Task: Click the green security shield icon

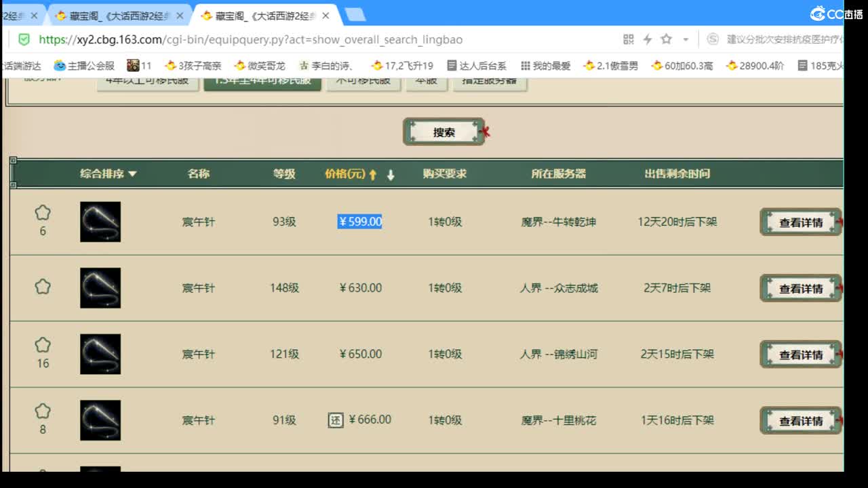Action: (x=24, y=39)
